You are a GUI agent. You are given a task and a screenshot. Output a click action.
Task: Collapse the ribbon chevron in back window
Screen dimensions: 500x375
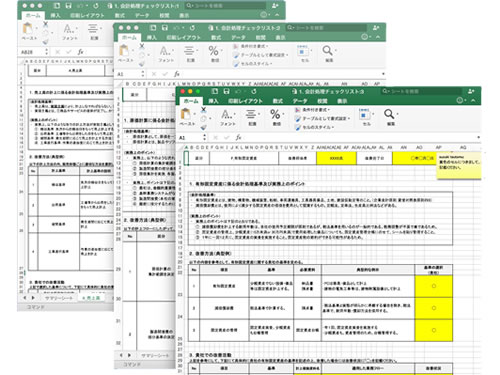(x=277, y=15)
